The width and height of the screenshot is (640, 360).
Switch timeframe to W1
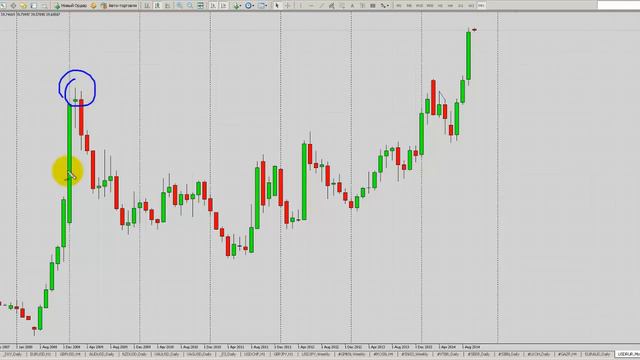coord(470,6)
